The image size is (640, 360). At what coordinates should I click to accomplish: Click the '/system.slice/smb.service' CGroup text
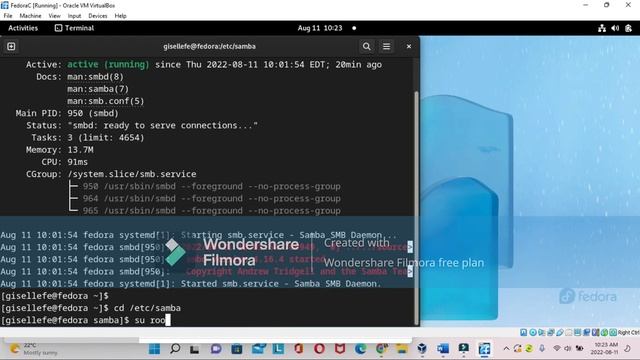click(x=132, y=174)
